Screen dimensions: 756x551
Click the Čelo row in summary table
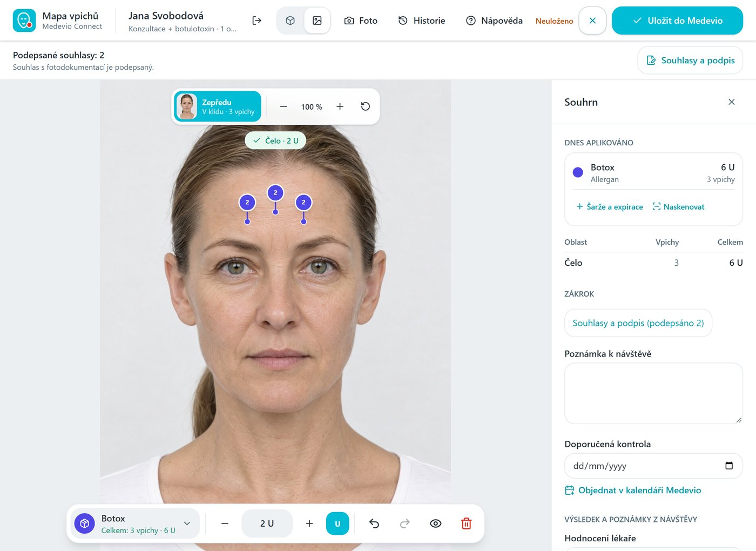(x=653, y=263)
